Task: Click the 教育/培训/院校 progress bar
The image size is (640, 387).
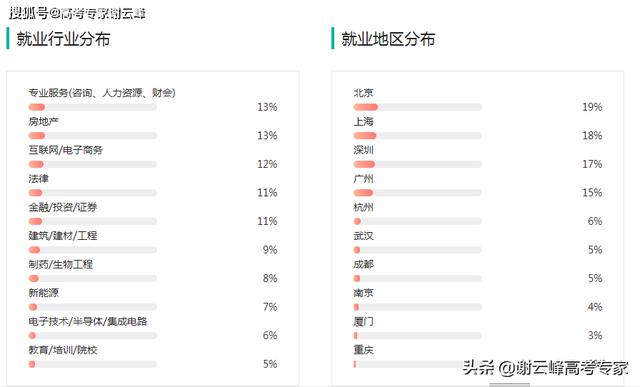Action: coord(93,365)
